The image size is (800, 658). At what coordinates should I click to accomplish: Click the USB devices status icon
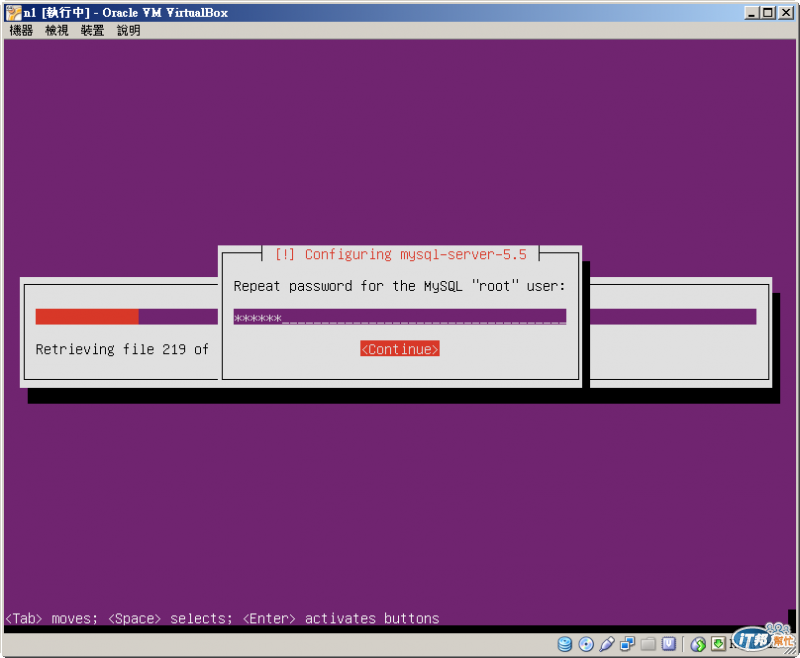[607, 644]
